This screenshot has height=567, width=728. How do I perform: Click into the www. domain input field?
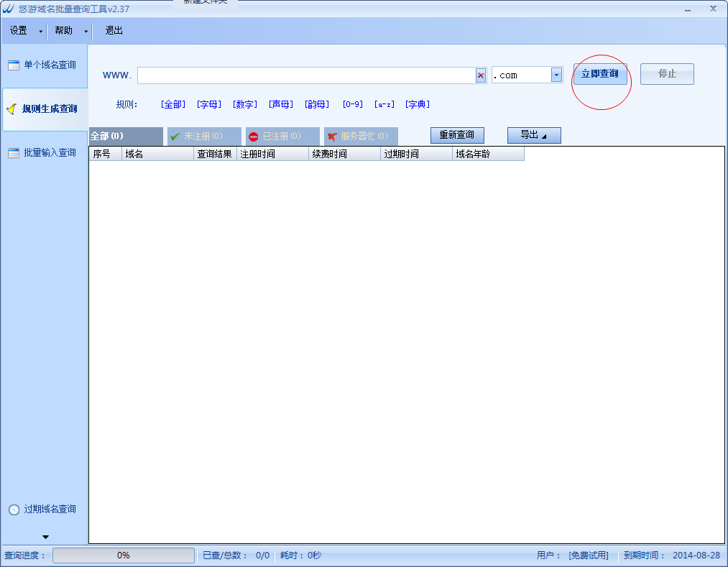click(x=306, y=75)
